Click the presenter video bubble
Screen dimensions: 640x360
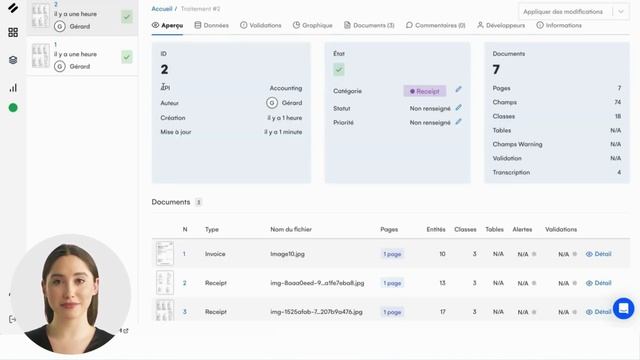[71, 294]
